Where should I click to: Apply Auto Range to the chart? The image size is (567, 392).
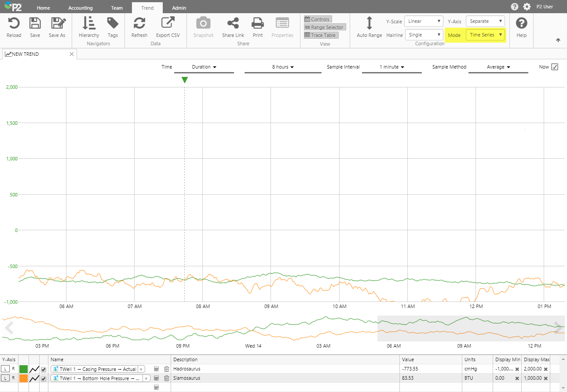pos(369,23)
